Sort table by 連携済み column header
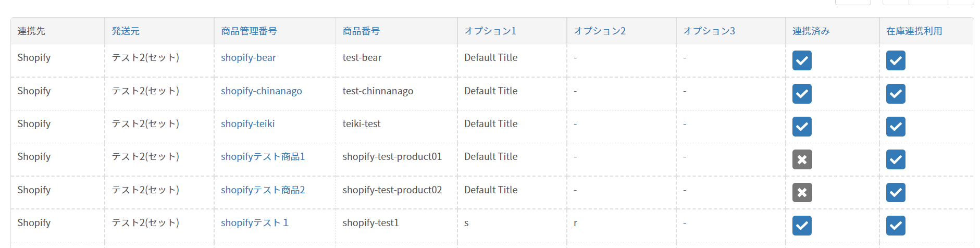The height and width of the screenshot is (248, 980). point(811,31)
